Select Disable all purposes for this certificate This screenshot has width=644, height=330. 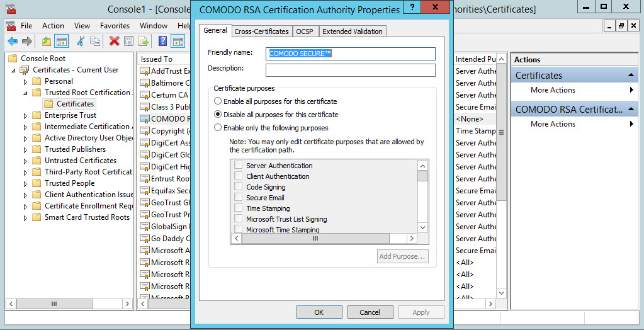pyautogui.click(x=218, y=114)
